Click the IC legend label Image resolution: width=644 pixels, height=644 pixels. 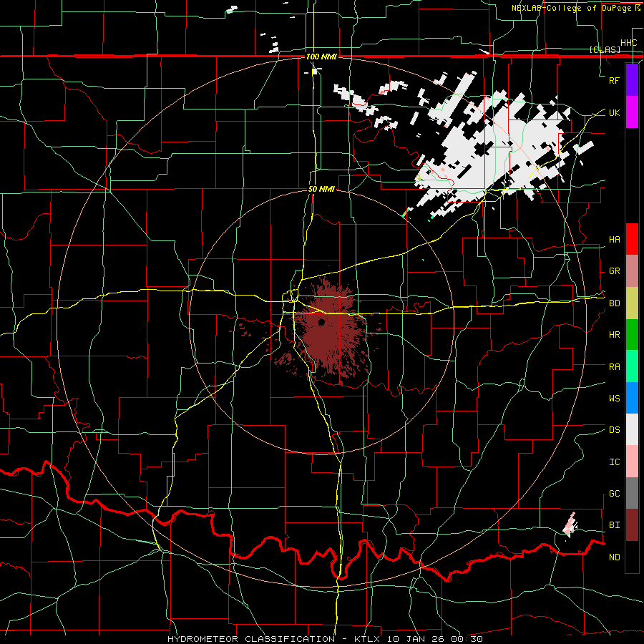pyautogui.click(x=614, y=462)
